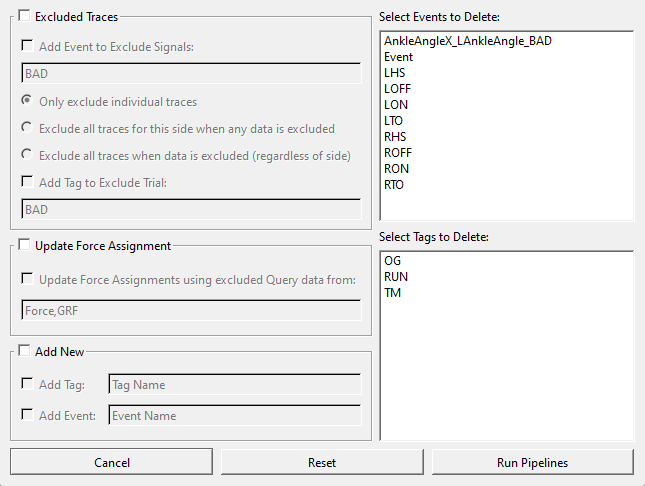
Task: Click into the Event Name field
Action: coord(235,415)
